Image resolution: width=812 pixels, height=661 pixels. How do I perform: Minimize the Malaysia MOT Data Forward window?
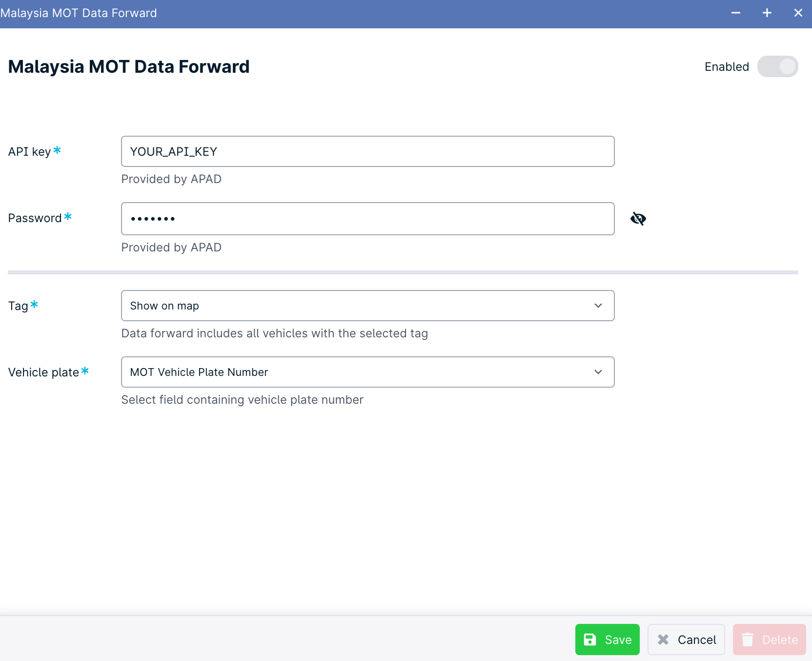click(x=736, y=13)
